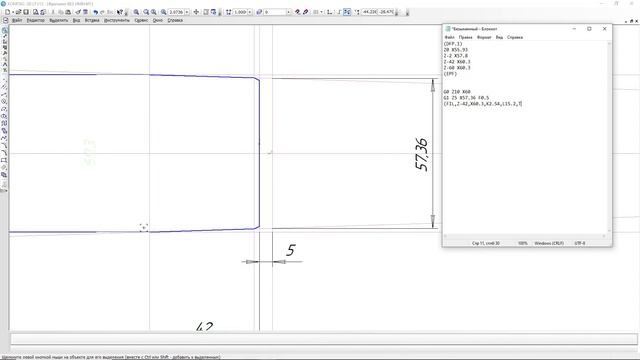Image resolution: width=640 pixels, height=360 pixels.
Task: Open the Сервис menu in KOMPAS
Action: click(141, 20)
